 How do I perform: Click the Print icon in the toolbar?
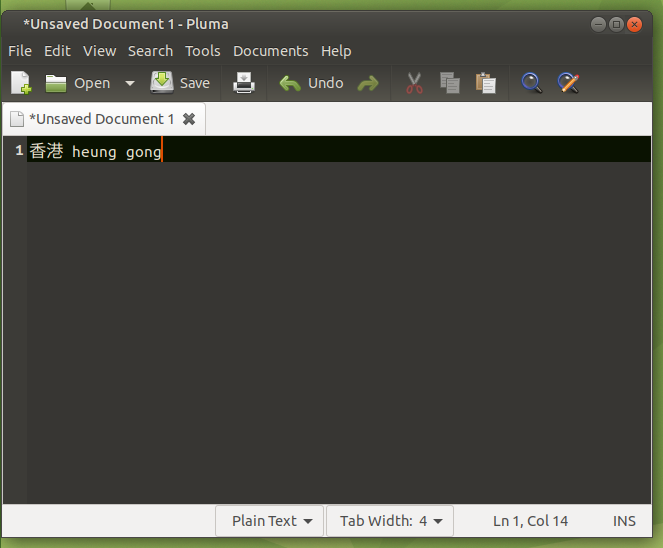click(244, 83)
